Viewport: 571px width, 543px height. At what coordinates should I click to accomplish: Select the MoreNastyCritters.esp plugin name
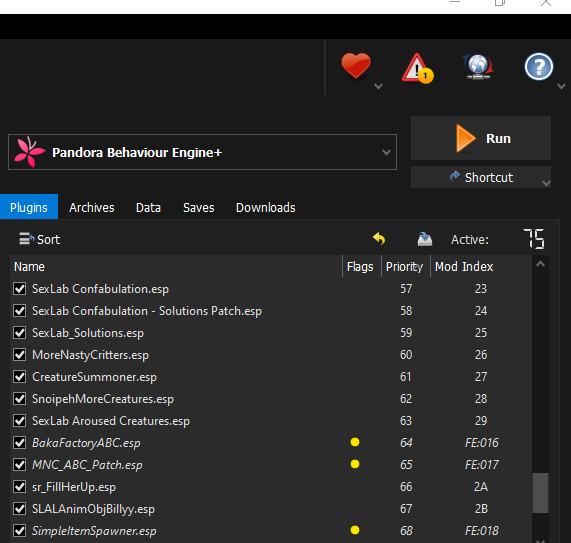[x=90, y=355]
